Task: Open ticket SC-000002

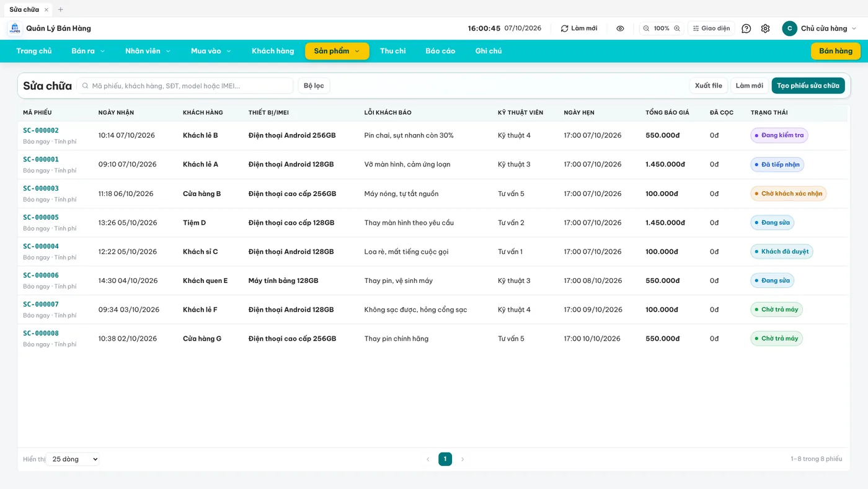Action: click(41, 130)
